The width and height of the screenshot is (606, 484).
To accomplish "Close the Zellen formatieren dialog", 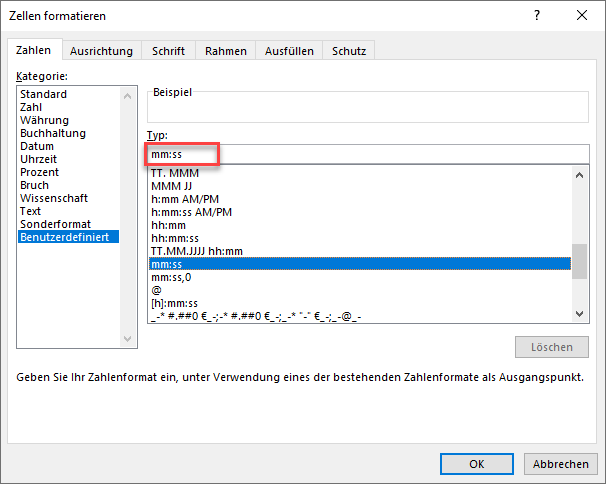I will point(582,15).
